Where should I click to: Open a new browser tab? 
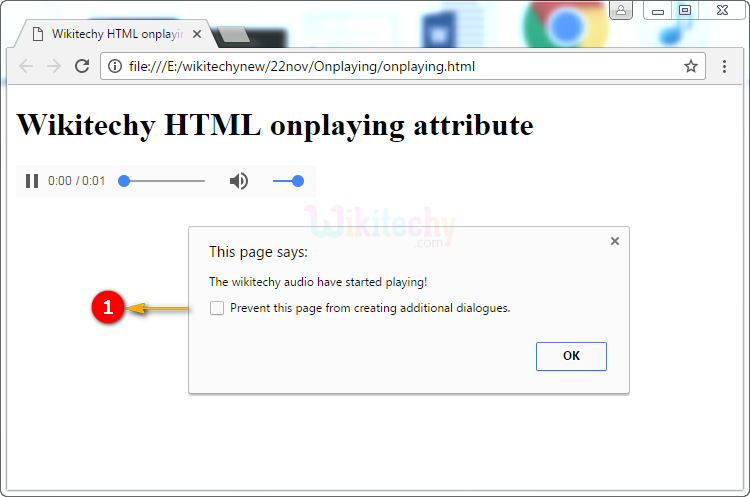233,35
